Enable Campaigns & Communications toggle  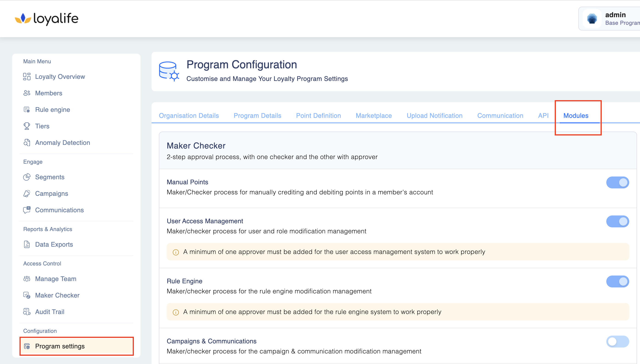[617, 342]
